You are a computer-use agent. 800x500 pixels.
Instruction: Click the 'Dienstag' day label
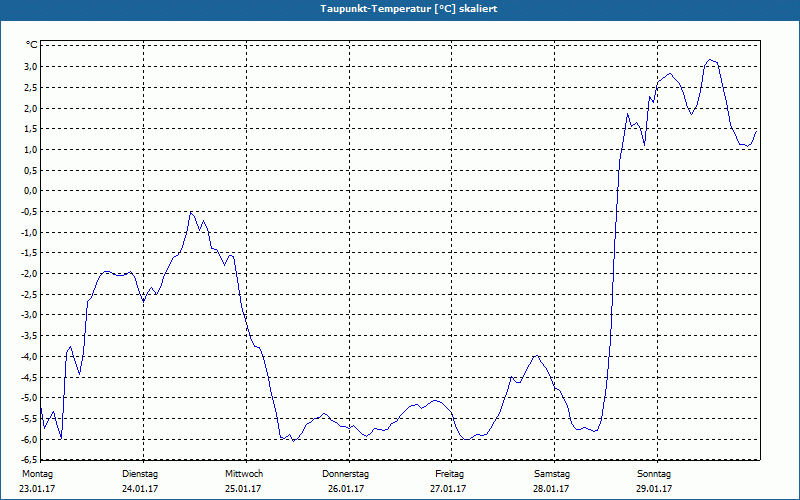point(140,474)
